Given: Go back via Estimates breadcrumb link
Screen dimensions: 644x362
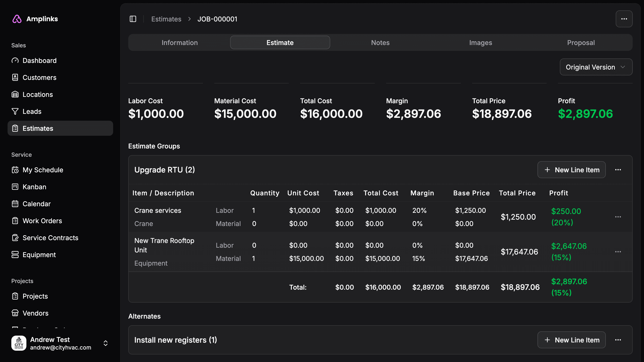Looking at the screenshot, I should point(166,19).
